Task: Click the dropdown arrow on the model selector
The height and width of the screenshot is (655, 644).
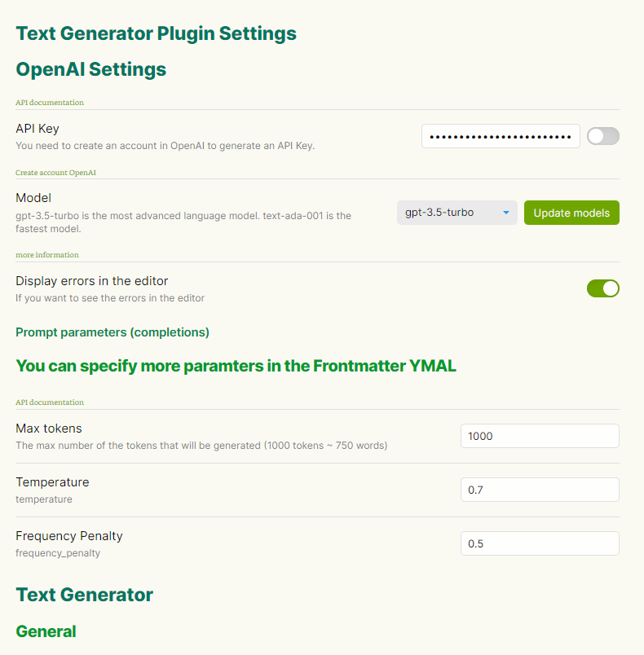Action: (506, 213)
